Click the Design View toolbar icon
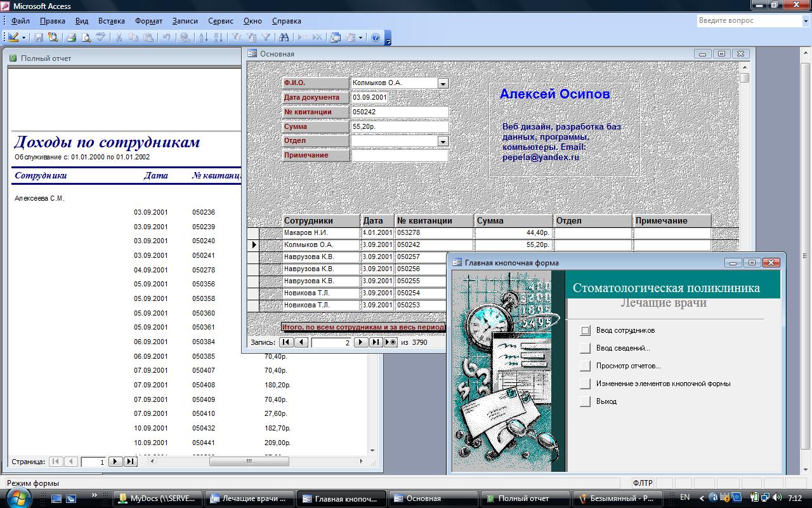The image size is (812, 508). [13, 37]
